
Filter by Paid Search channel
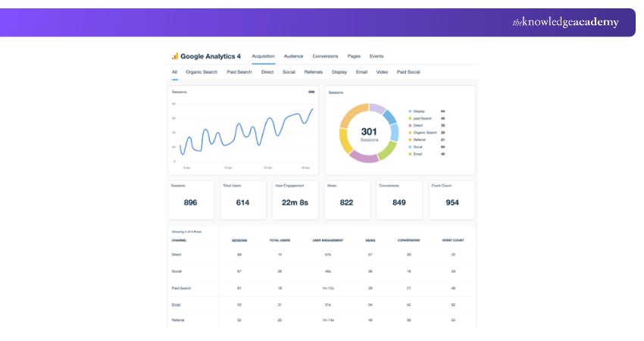[x=239, y=72]
